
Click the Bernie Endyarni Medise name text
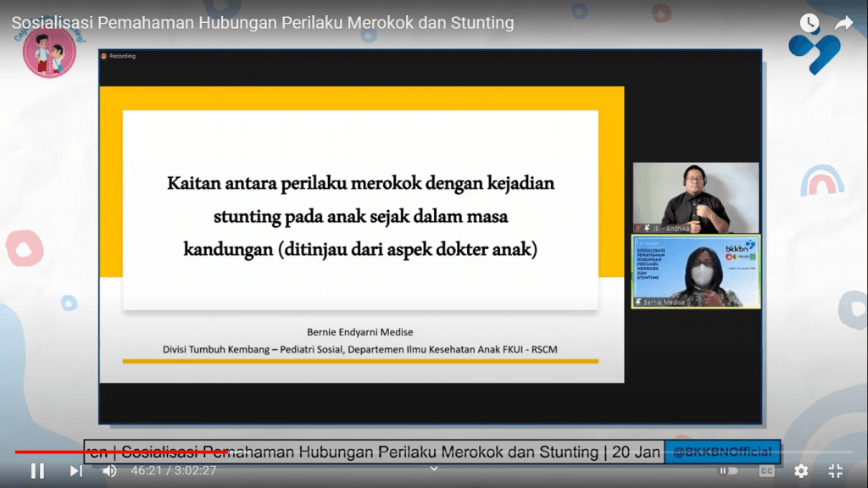pos(359,332)
